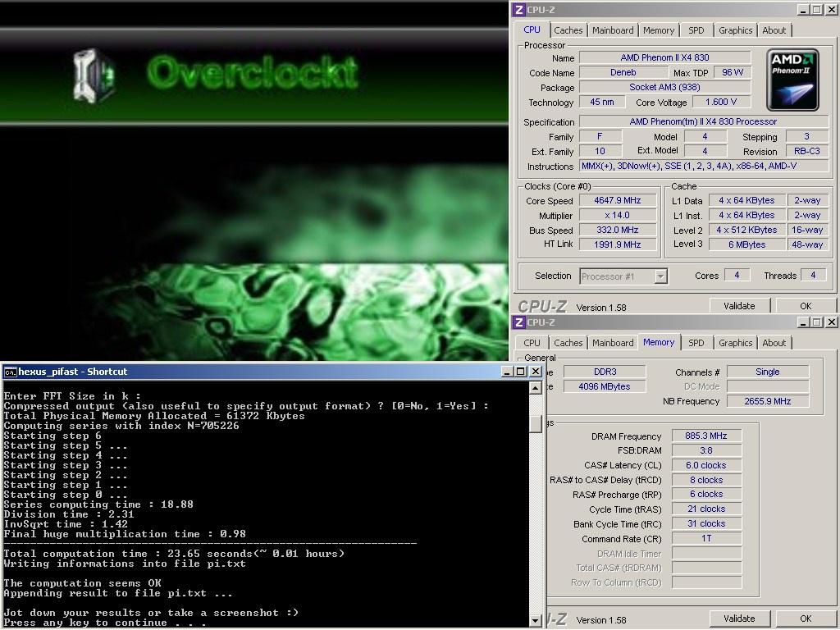Screen dimensions: 840x630
Task: Click the Bank Cycle Time value 31 clocks
Action: tap(706, 524)
